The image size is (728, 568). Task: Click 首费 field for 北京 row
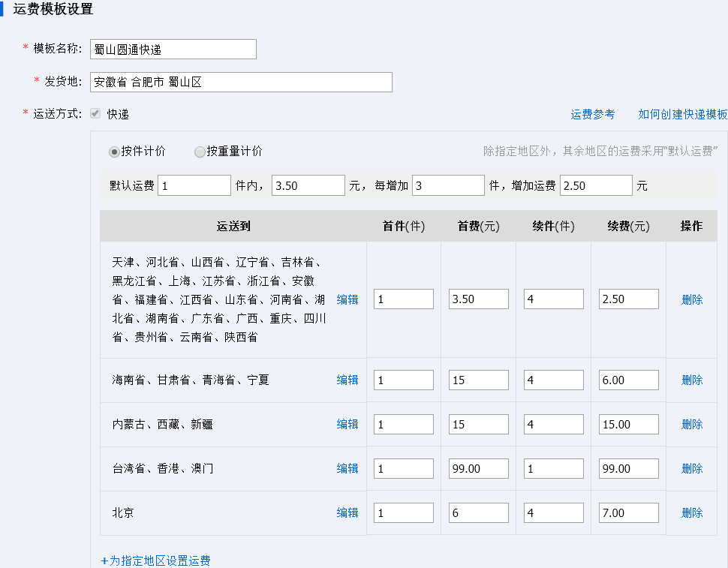[x=479, y=512]
